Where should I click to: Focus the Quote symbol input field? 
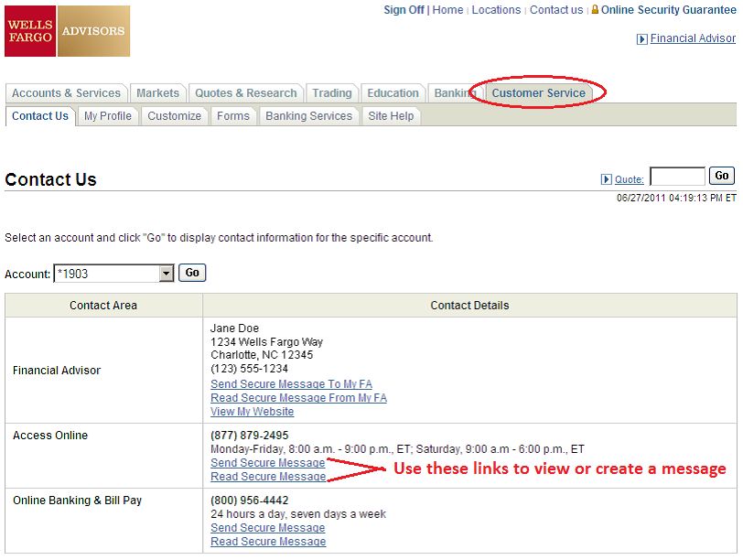pyautogui.click(x=678, y=177)
